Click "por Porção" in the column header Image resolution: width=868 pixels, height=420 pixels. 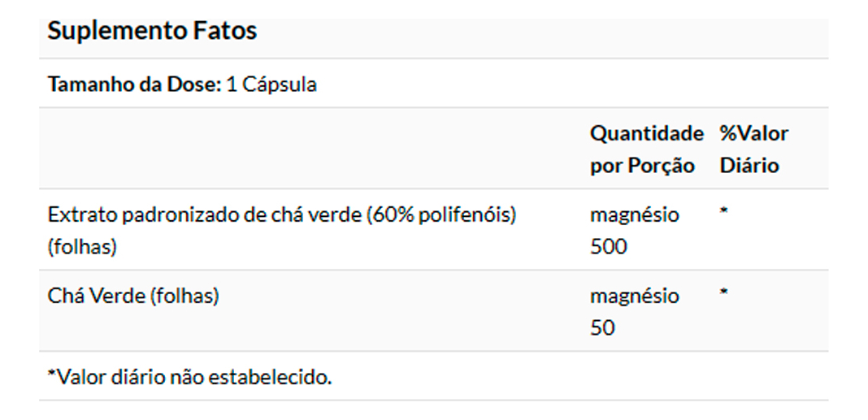(x=642, y=166)
